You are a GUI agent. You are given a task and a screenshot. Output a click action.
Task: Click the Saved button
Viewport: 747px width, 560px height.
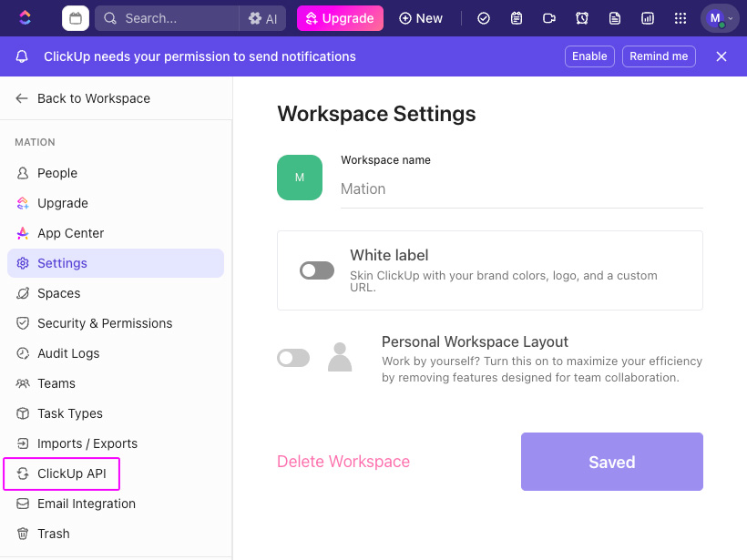coord(611,462)
